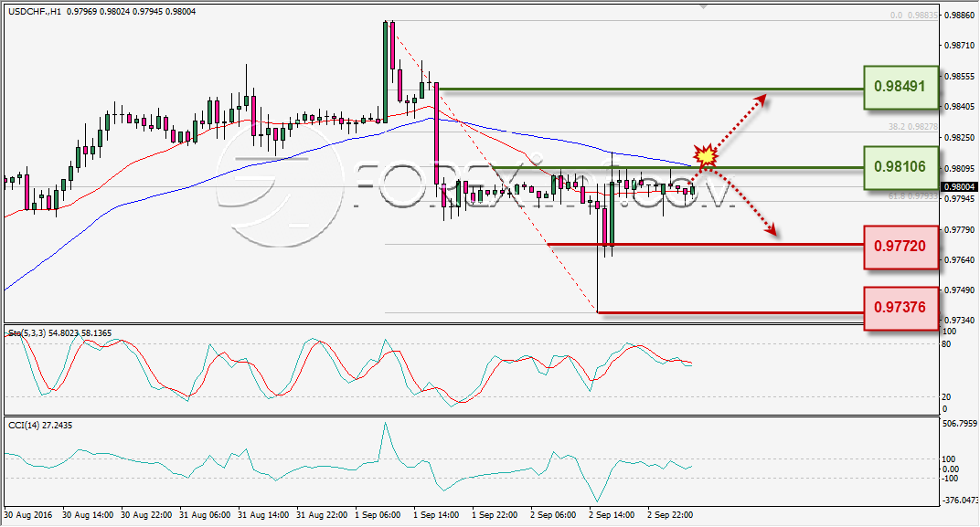
Task: Click the chart shift triangle marker at top
Action: click(x=704, y=6)
